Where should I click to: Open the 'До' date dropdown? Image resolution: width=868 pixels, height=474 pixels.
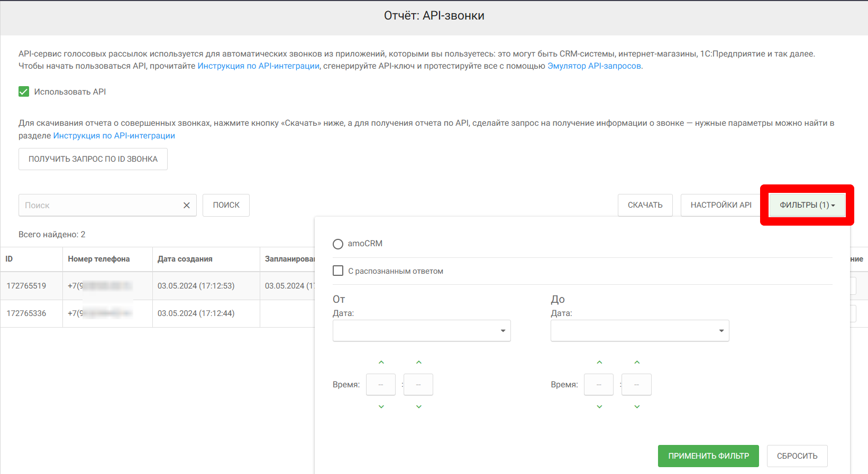pyautogui.click(x=639, y=331)
